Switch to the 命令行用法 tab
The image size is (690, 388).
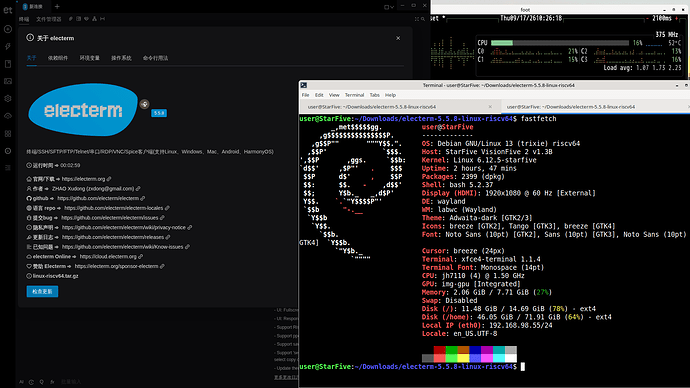[x=155, y=58]
